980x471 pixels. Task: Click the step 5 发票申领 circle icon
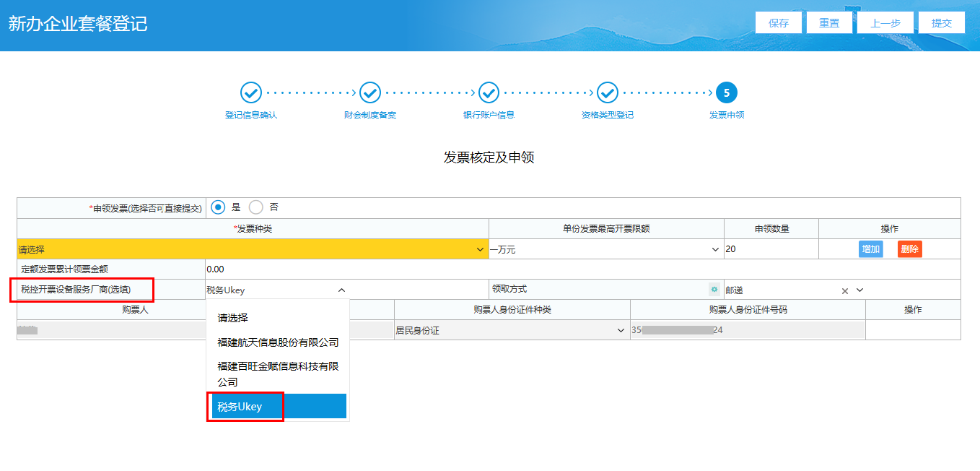(727, 92)
